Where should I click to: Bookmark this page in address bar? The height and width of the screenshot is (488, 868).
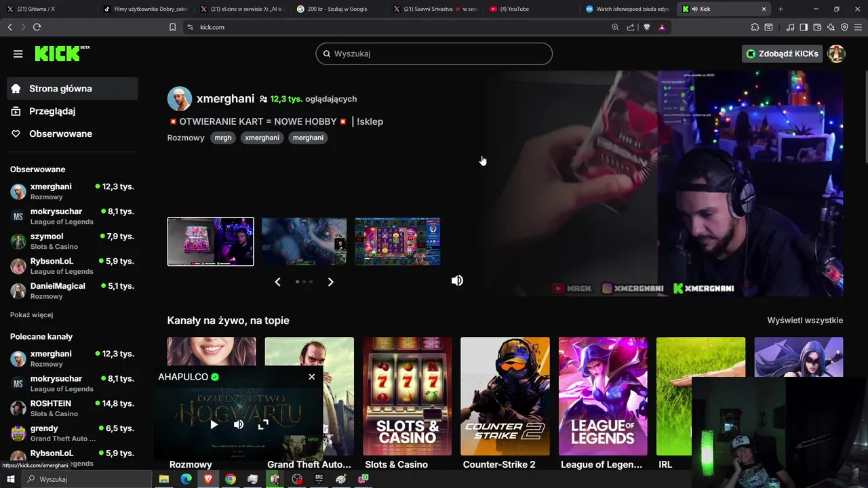172,27
